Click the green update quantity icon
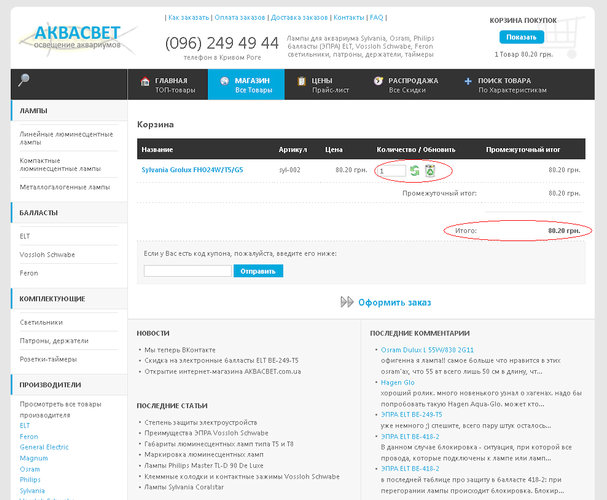The image size is (607, 500). (x=415, y=170)
